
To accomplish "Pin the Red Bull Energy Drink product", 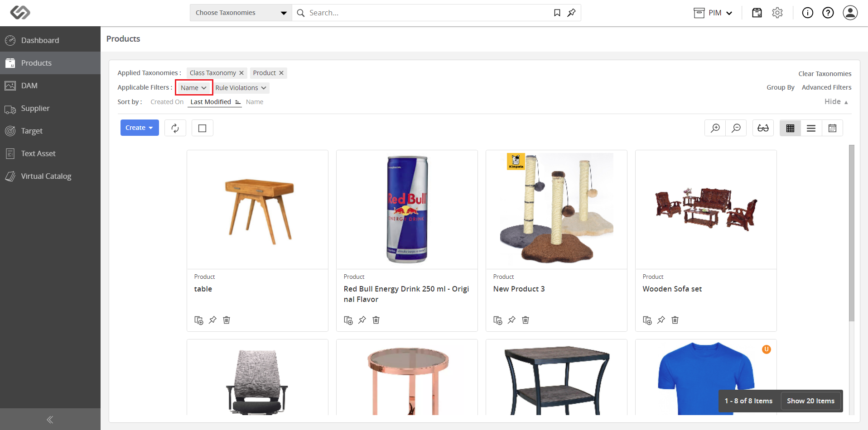I will [362, 320].
